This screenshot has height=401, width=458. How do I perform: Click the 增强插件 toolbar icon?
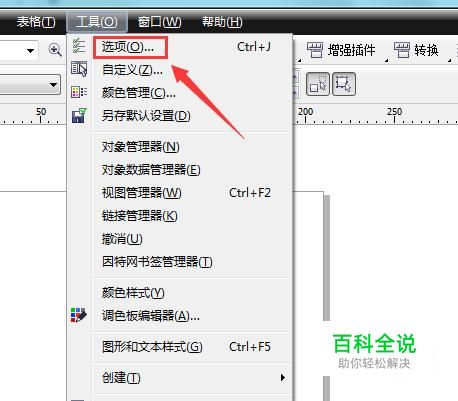(315, 50)
